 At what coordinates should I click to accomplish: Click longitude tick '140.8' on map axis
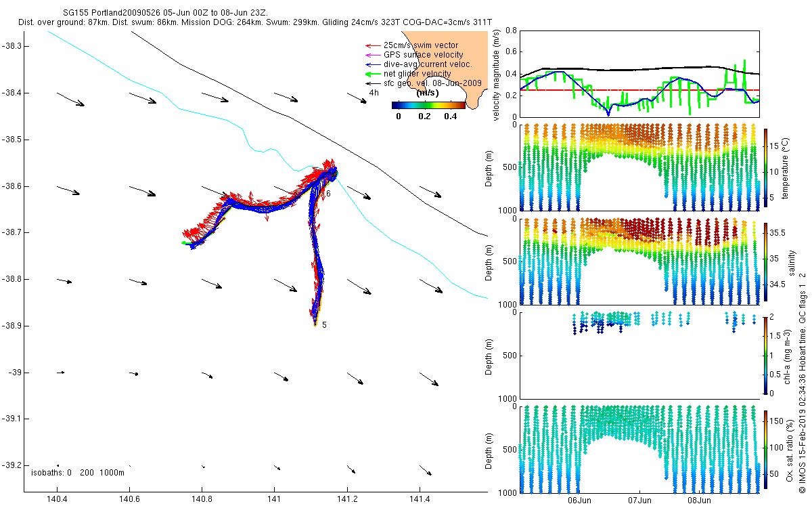[x=202, y=500]
